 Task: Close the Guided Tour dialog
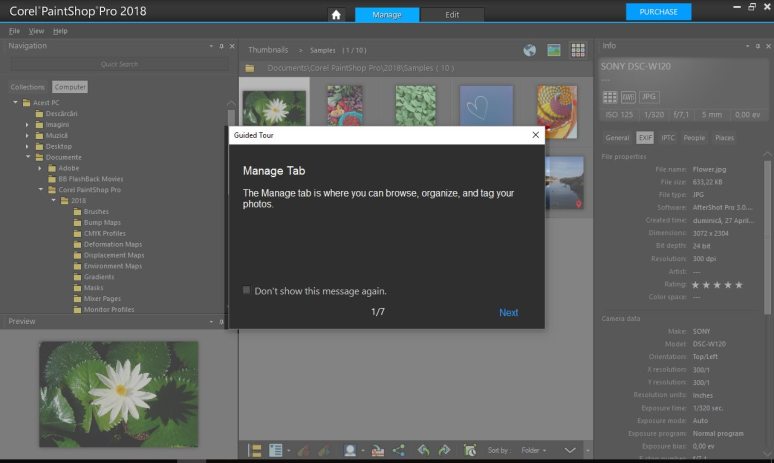coord(536,135)
